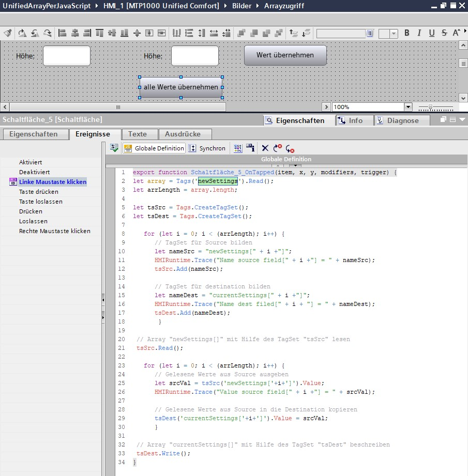Open the Globale Definition script section
Viewport: 468px width, 476px height.
154,148
